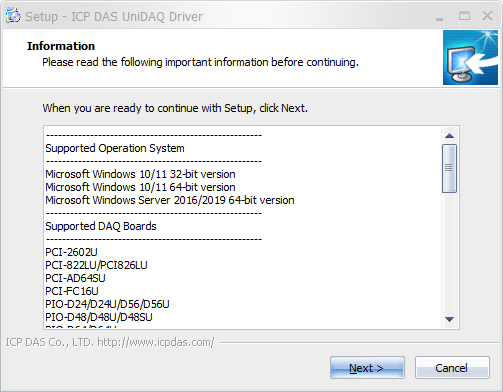Click the 'PCI-822LU/PCI826LU' board entry
This screenshot has width=503, height=392.
coord(96,265)
